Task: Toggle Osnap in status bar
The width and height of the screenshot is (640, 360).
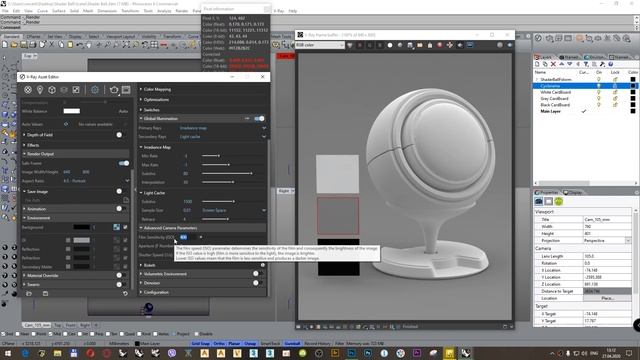Action: pos(250,344)
